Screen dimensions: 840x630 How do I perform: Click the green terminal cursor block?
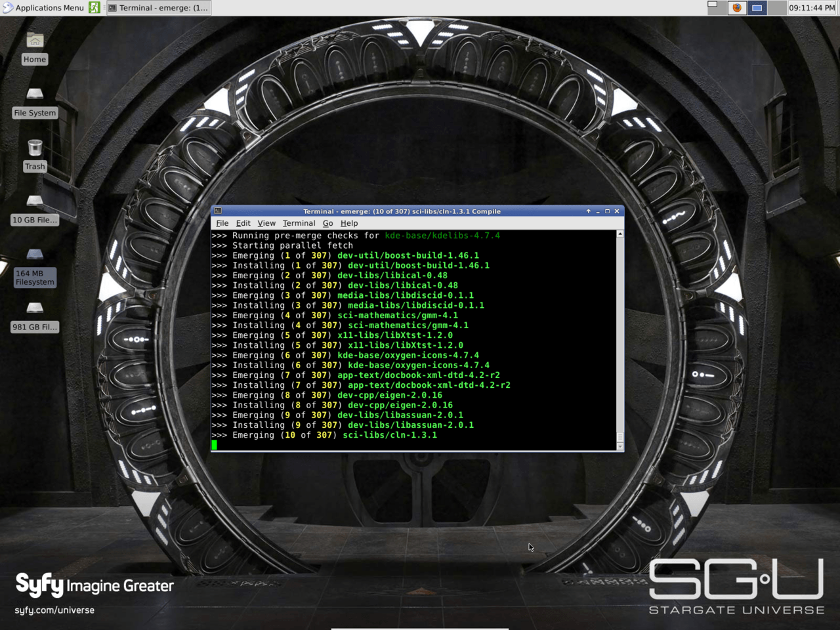214,445
